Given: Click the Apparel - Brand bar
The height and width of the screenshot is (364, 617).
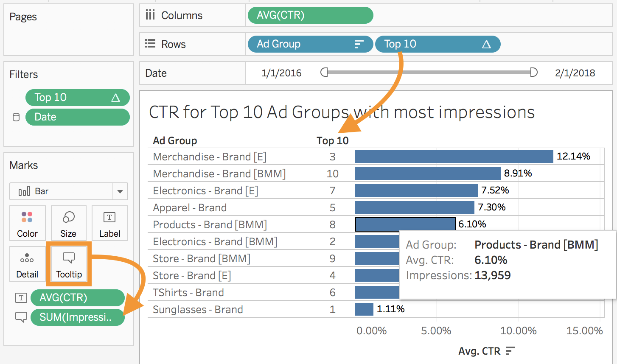Looking at the screenshot, I should click(415, 207).
